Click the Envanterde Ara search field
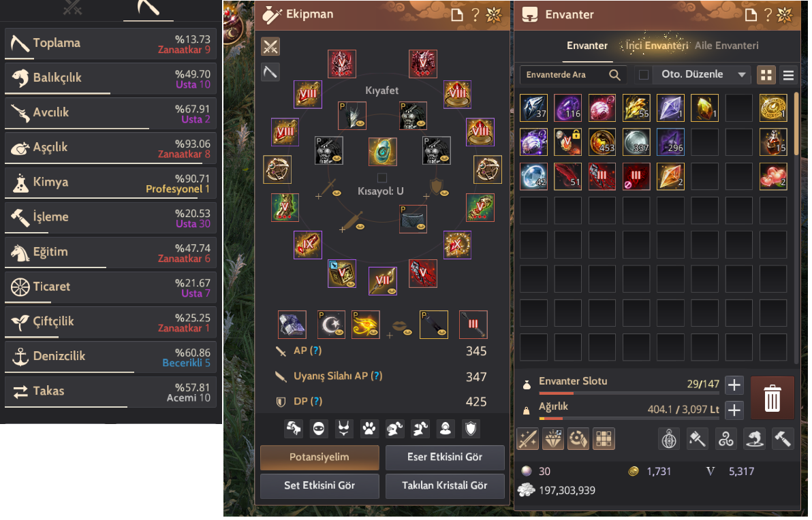 click(x=565, y=75)
